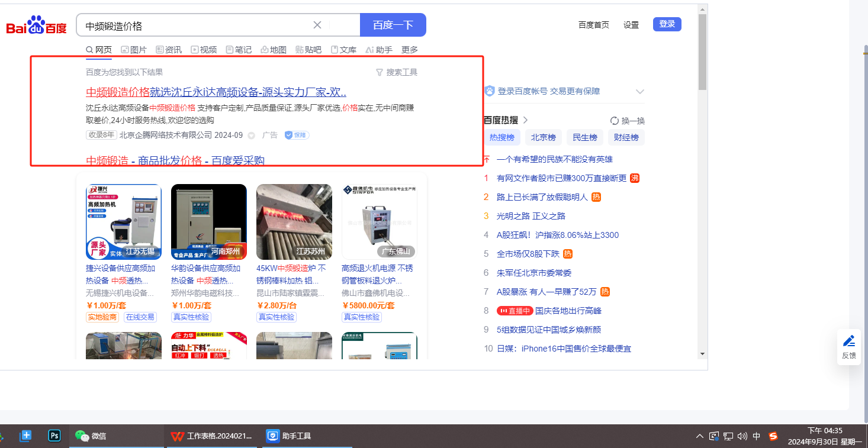Open hot search 全市场仅8股下跌

(528, 254)
